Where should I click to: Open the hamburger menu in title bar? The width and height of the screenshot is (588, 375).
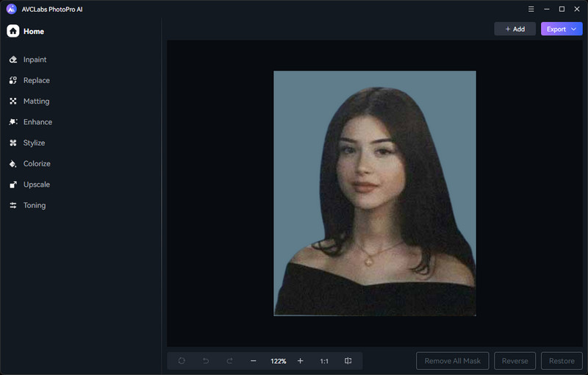pyautogui.click(x=531, y=9)
